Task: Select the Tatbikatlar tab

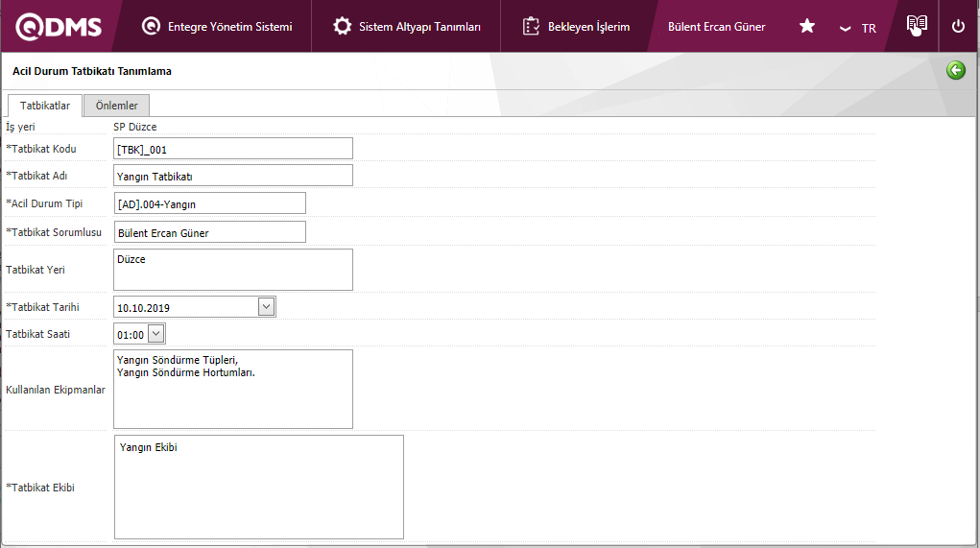Action: click(45, 106)
